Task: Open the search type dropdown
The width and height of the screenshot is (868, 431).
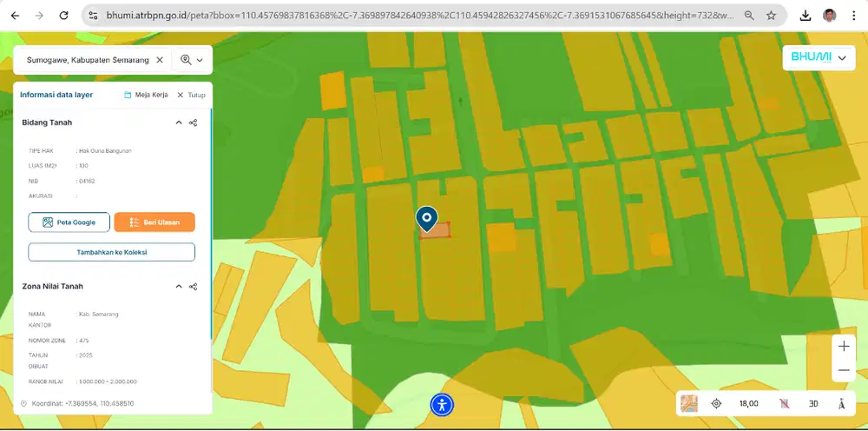Action: [x=192, y=60]
